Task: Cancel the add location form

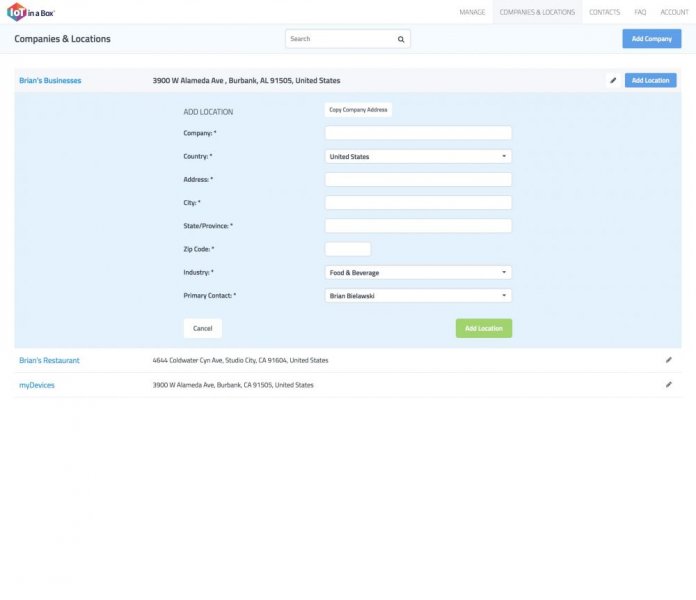Action: tap(203, 328)
